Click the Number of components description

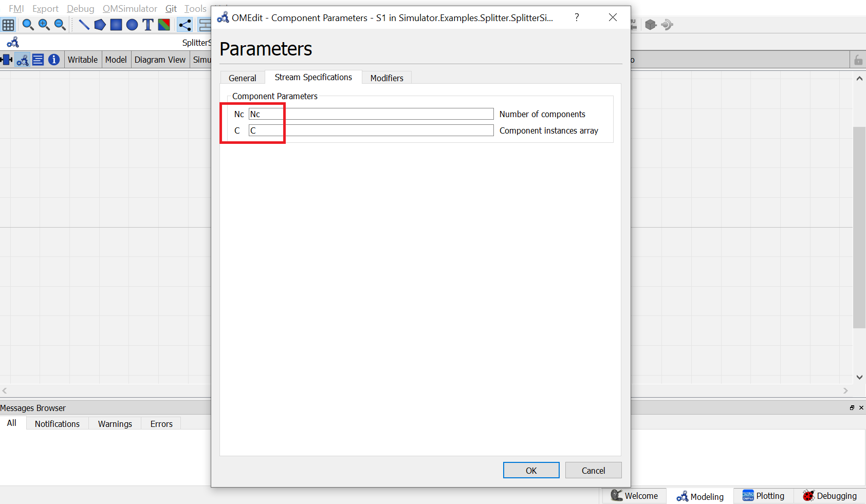click(x=542, y=114)
